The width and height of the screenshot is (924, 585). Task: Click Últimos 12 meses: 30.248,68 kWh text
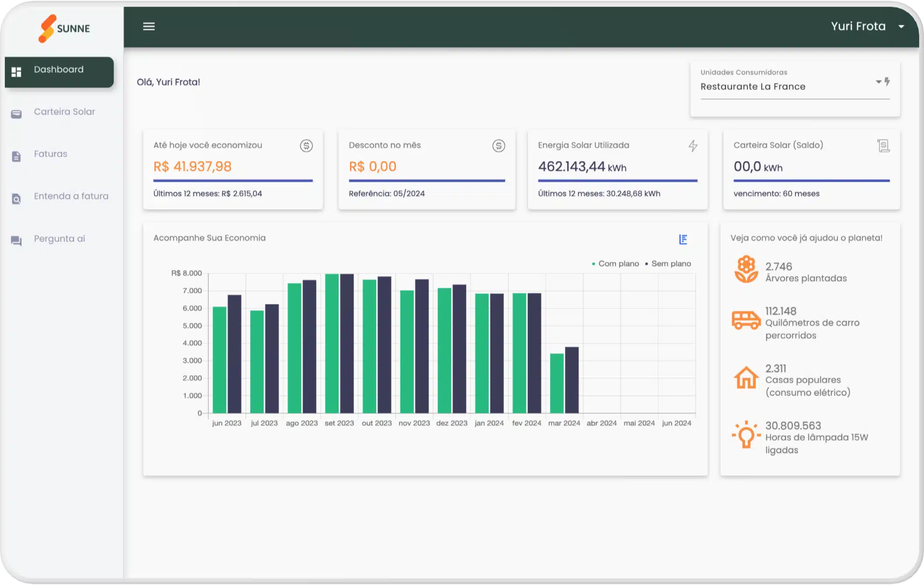pyautogui.click(x=599, y=193)
